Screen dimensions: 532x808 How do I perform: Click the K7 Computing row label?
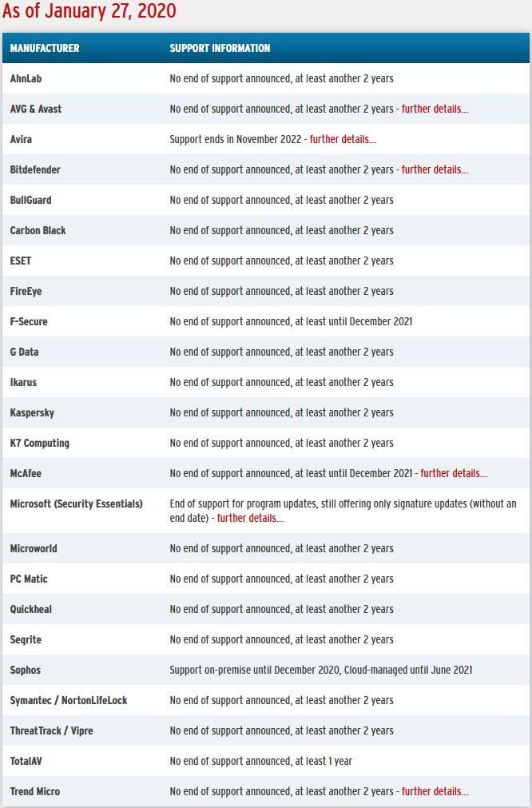[x=40, y=443]
